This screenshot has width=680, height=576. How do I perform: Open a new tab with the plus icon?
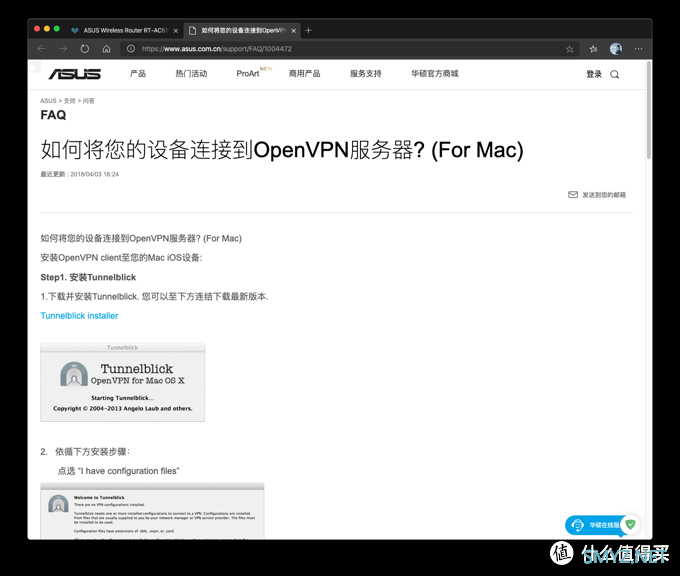tap(308, 30)
